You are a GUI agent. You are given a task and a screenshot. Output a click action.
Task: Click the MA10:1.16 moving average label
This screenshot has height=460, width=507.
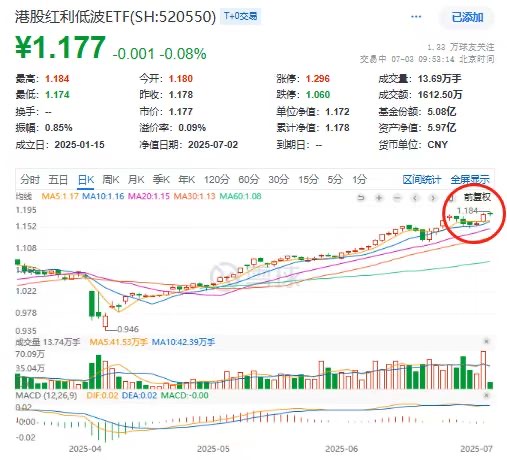point(103,196)
